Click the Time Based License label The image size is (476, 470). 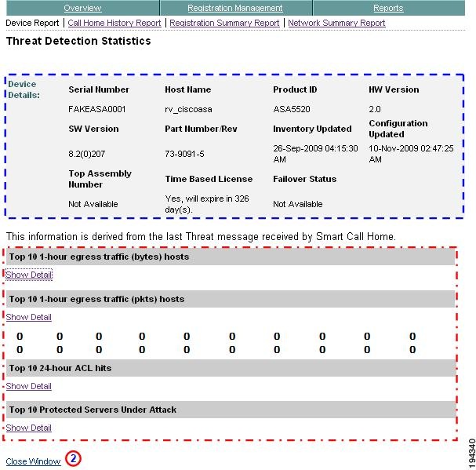(209, 179)
